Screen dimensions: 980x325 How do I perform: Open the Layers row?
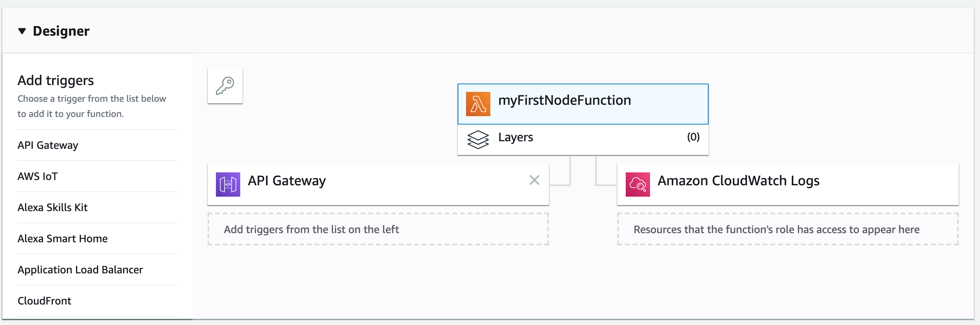click(x=583, y=139)
